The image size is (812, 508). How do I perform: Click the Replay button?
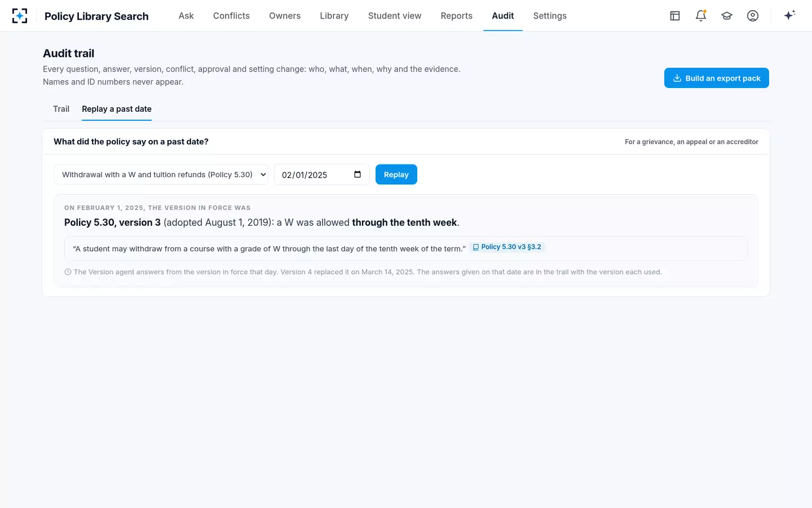pos(396,174)
